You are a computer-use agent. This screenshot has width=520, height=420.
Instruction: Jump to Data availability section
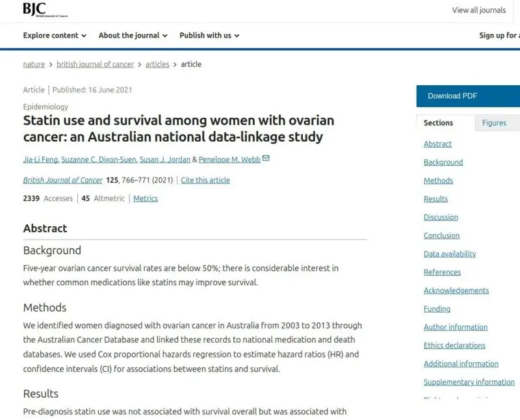click(x=450, y=254)
